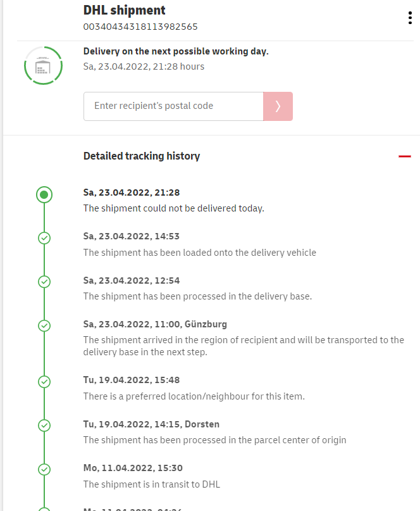Submit postal code with red arrow button
The width and height of the screenshot is (420, 511).
click(x=278, y=106)
